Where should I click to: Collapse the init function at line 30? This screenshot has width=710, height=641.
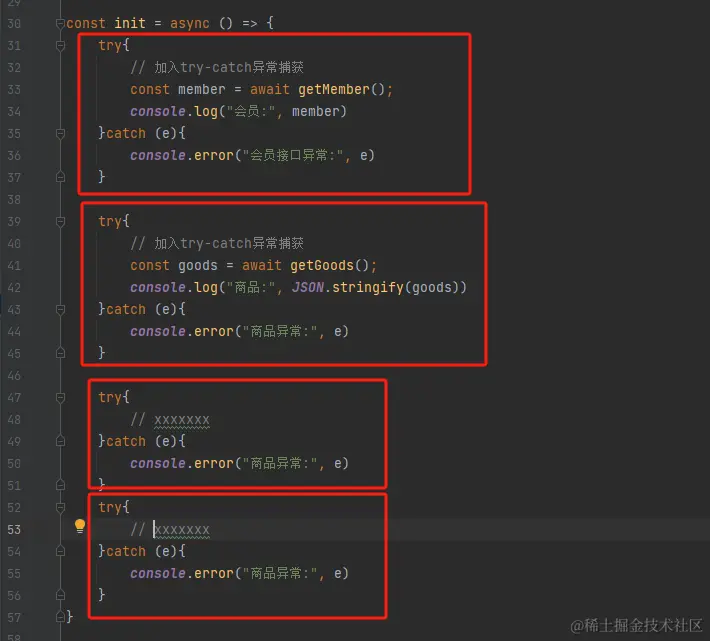click(x=60, y=23)
